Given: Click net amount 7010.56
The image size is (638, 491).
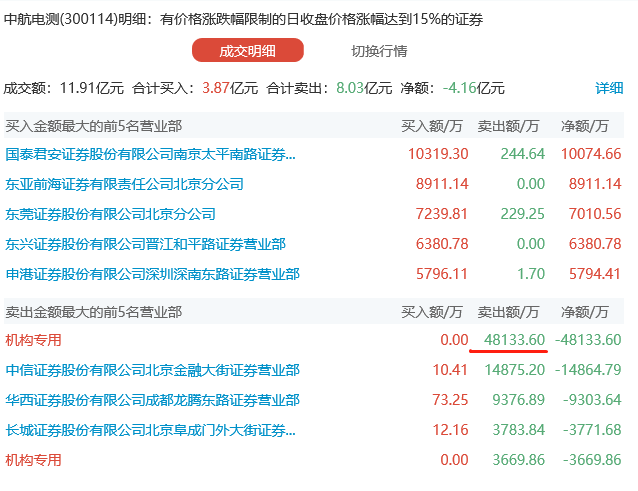Looking at the screenshot, I should [x=595, y=214].
